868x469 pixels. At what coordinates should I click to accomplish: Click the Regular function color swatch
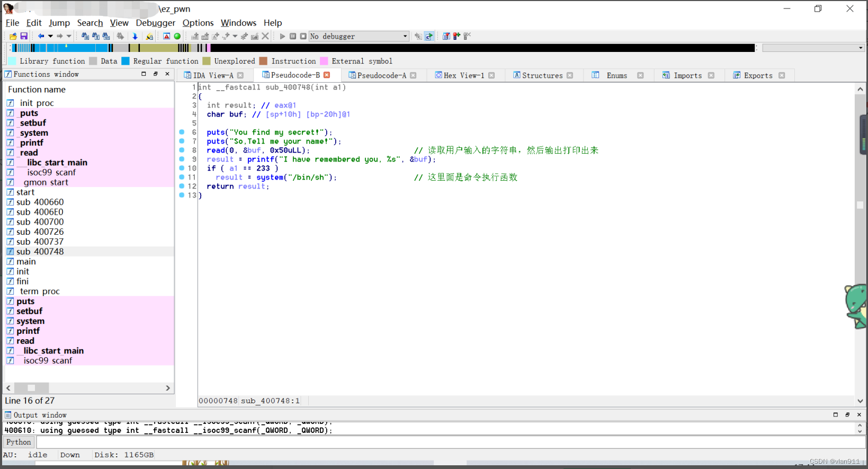(126, 61)
